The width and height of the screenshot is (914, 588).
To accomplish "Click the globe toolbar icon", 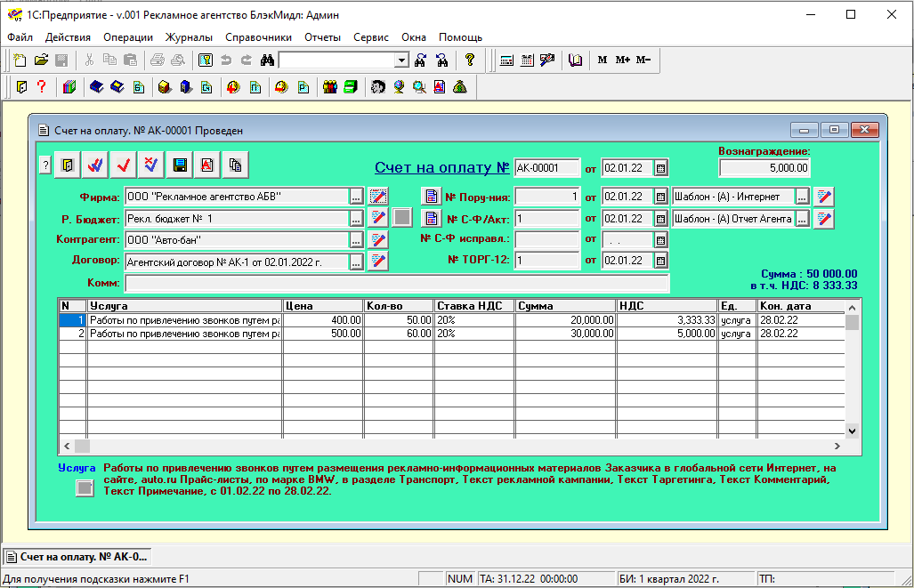I will pos(399,87).
